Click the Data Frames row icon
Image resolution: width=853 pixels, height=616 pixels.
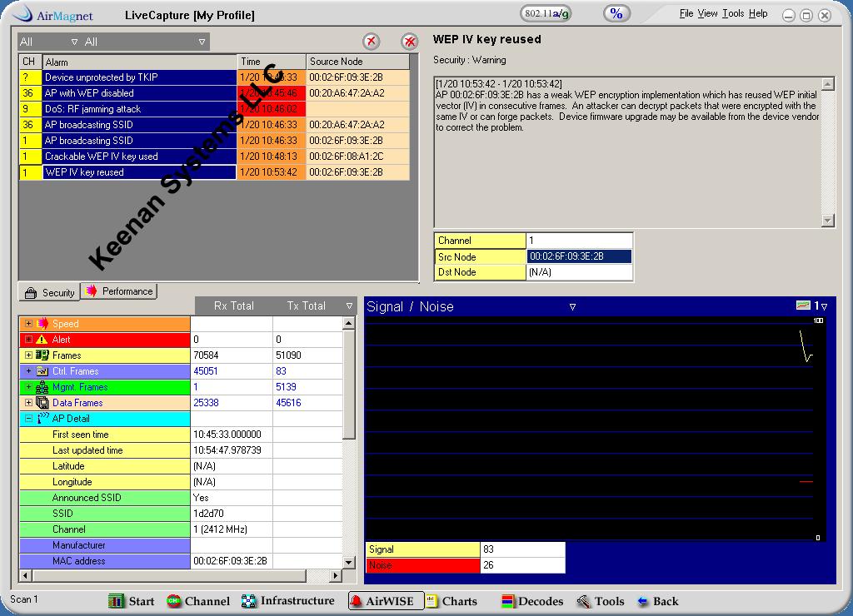(x=42, y=402)
